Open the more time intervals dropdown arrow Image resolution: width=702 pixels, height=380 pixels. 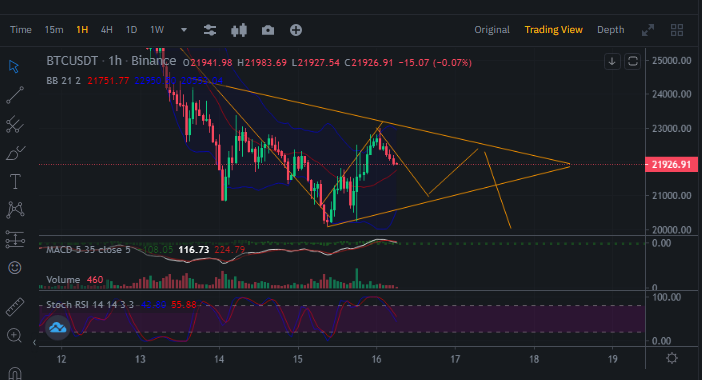click(184, 30)
